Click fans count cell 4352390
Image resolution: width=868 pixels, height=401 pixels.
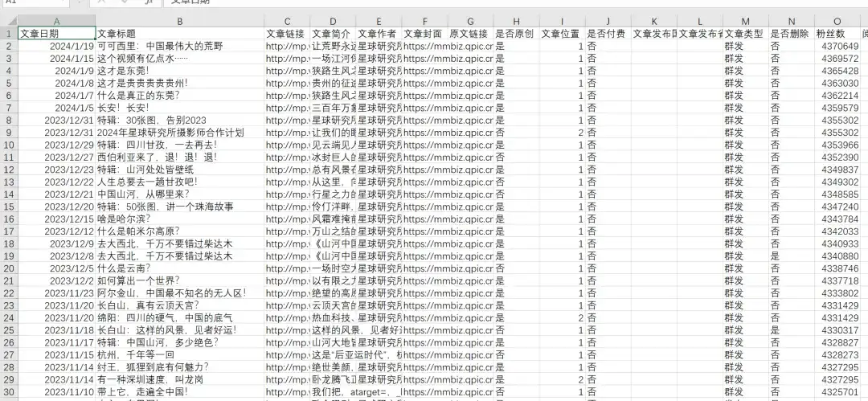pyautogui.click(x=837, y=158)
